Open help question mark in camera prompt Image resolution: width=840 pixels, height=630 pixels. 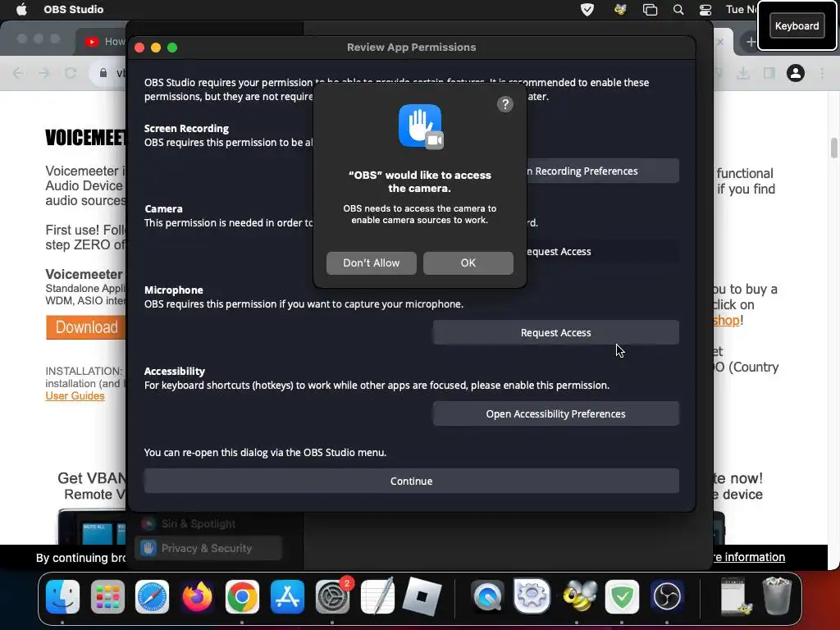coord(504,104)
